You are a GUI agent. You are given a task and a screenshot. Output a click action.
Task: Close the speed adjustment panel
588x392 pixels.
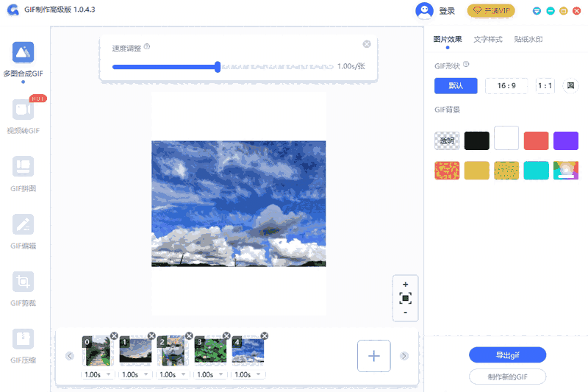367,44
